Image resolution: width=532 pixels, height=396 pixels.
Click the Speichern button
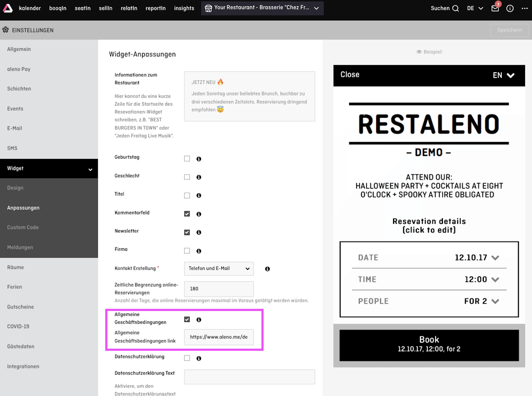[x=509, y=30]
